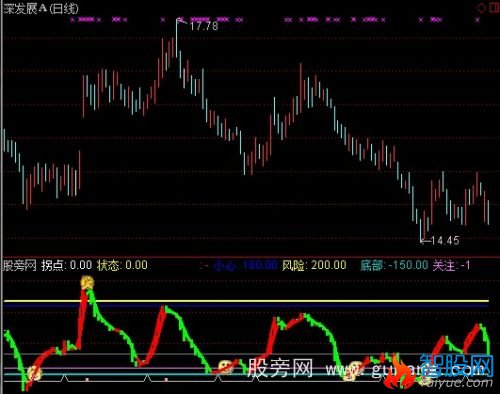Click the smiley marker at indicator peak

click(x=87, y=282)
